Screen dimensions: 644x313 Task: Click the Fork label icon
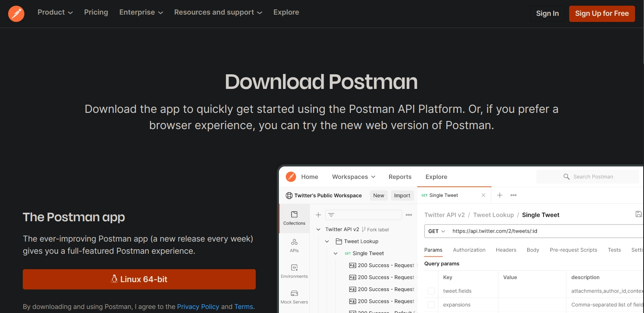(x=364, y=229)
